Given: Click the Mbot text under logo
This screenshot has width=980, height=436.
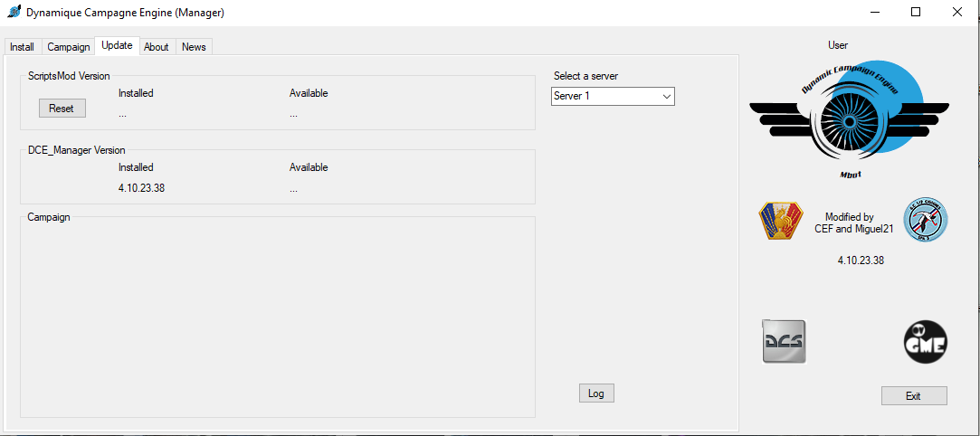Looking at the screenshot, I should 851,175.
